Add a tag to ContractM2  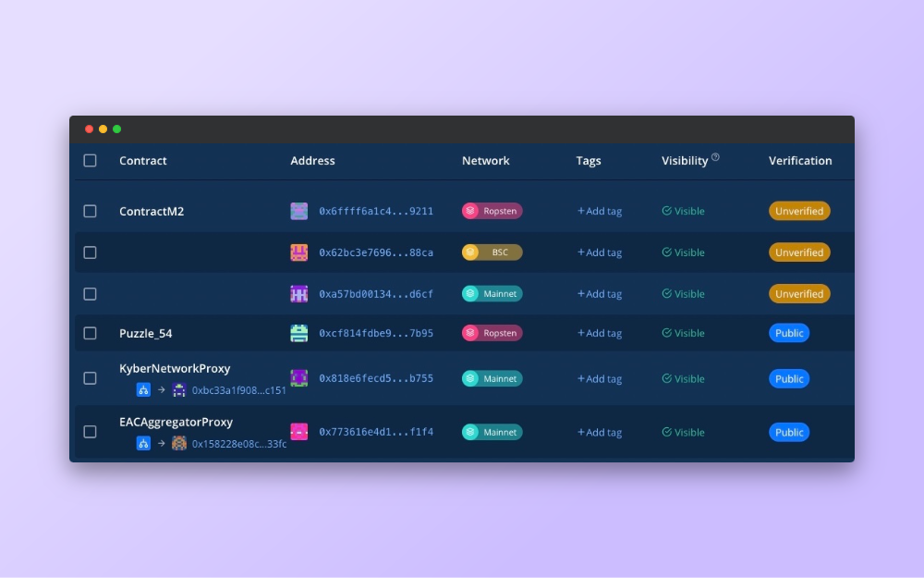coord(600,211)
